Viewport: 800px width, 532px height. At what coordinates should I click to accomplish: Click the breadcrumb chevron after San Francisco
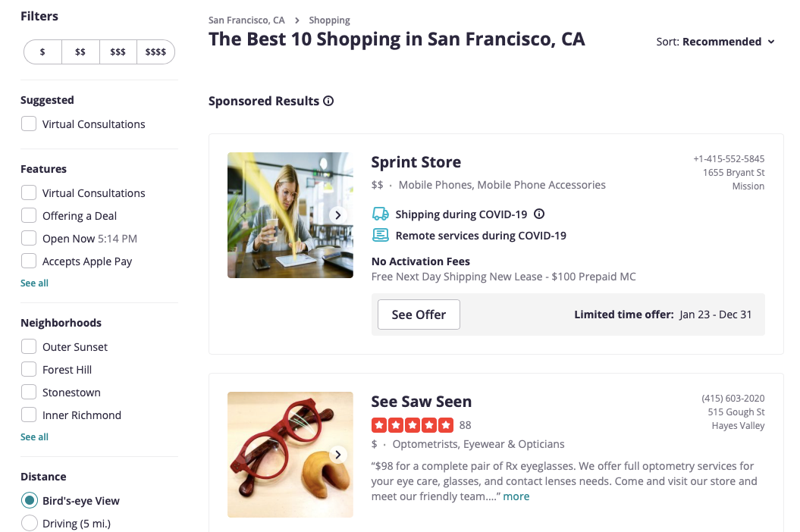(297, 20)
